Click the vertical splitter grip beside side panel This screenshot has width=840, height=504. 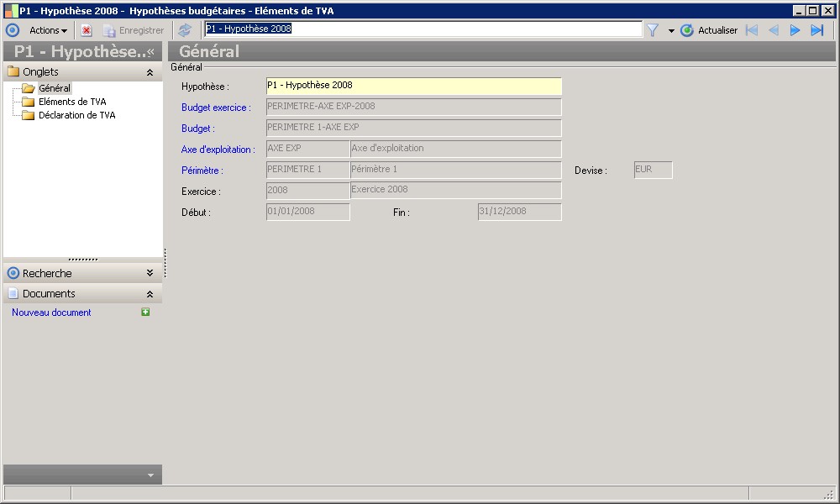(x=165, y=263)
